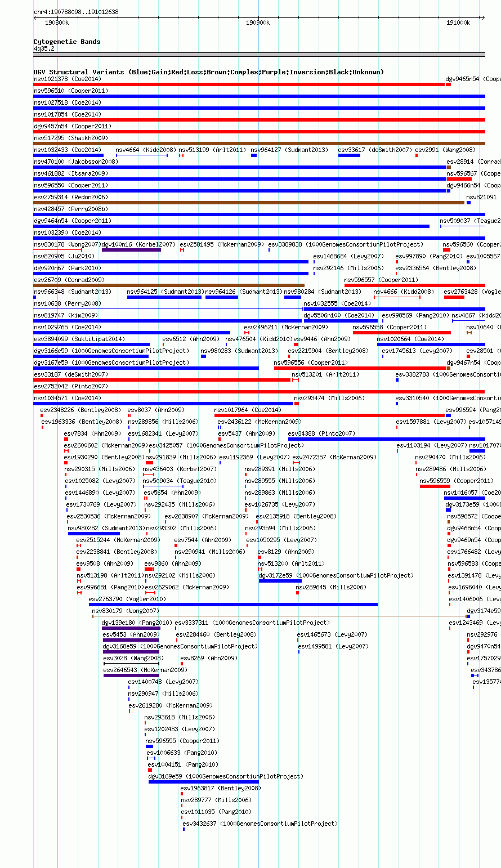Viewport: 501px width, 868px height.
Task: Select esv26709 (Conrad2009) label
Action: [69, 280]
